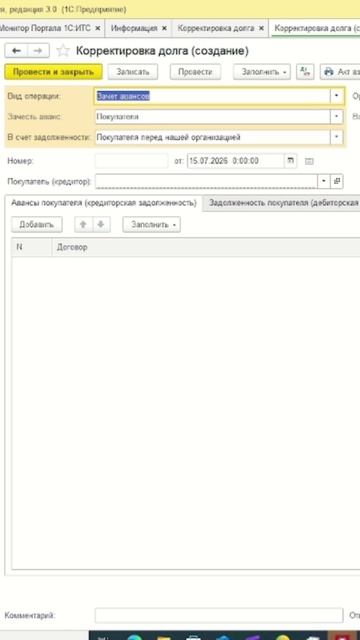Click the date field 15.07.2026
This screenshot has width=360, height=640.
pos(236,161)
